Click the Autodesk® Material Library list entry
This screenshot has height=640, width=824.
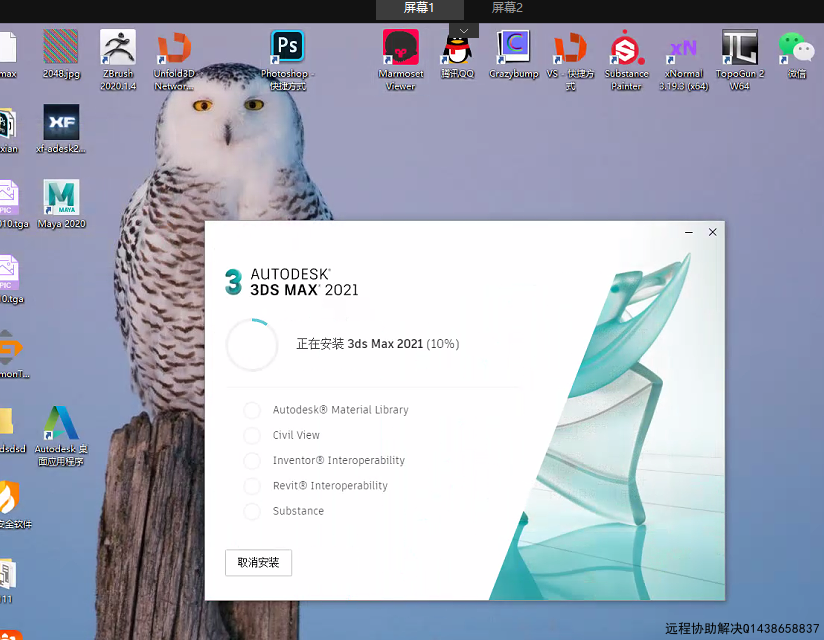coord(340,410)
